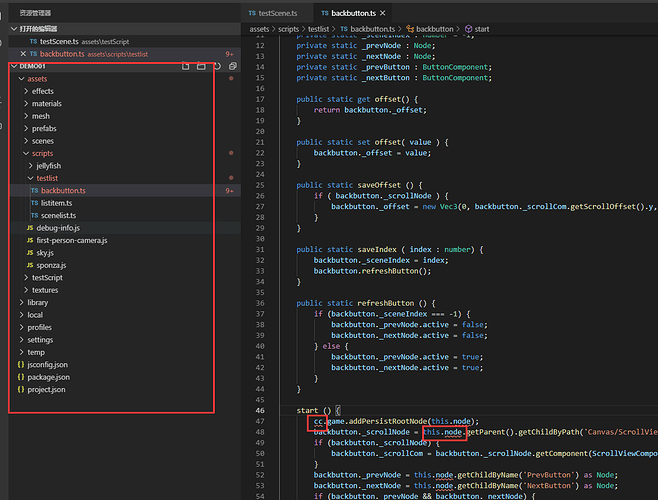Expand the library folder
This screenshot has height=500, width=658.
tap(37, 302)
